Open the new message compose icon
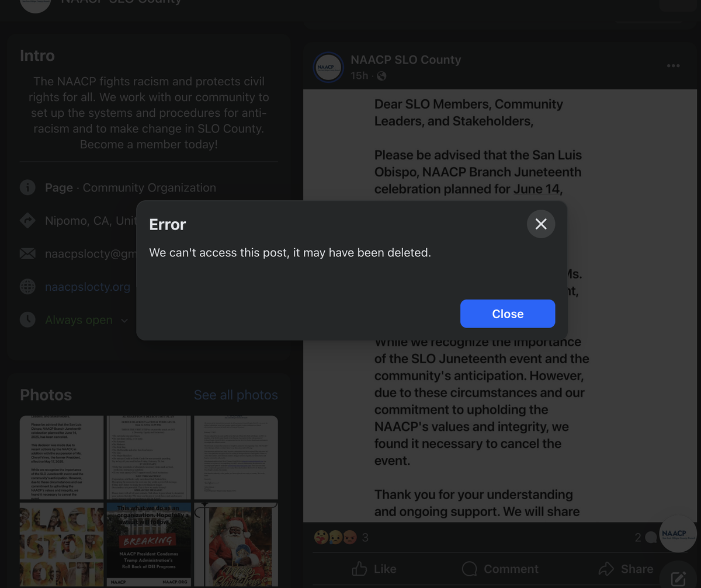 [x=679, y=578]
